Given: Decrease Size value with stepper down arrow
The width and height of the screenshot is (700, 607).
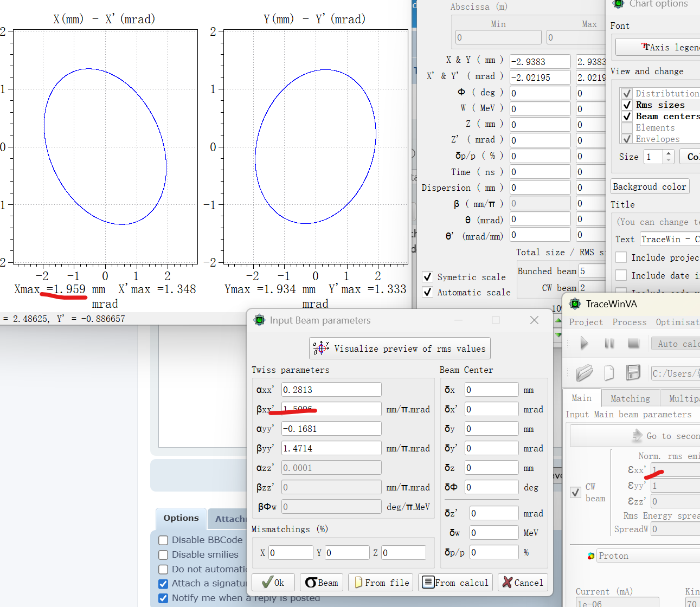Looking at the screenshot, I should pos(669,160).
